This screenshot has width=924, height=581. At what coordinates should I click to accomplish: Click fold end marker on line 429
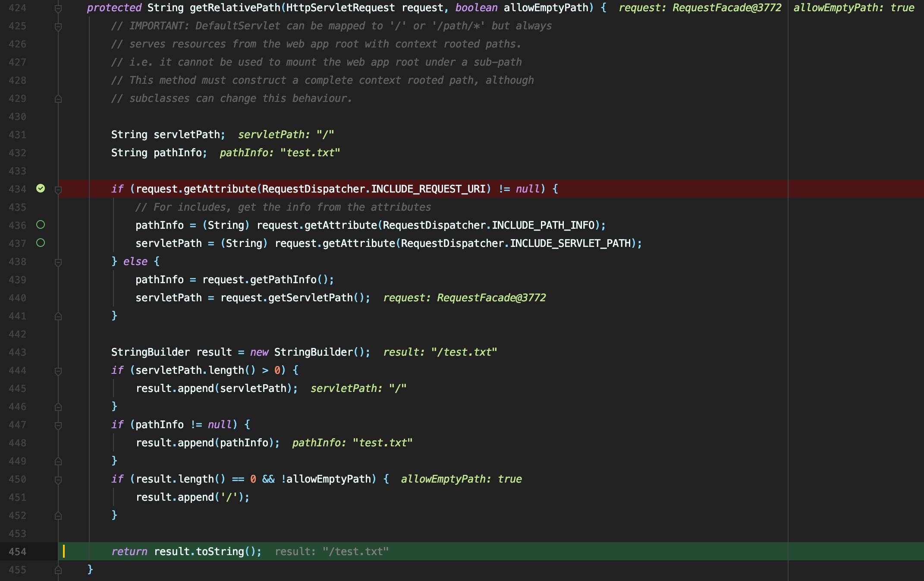click(58, 99)
